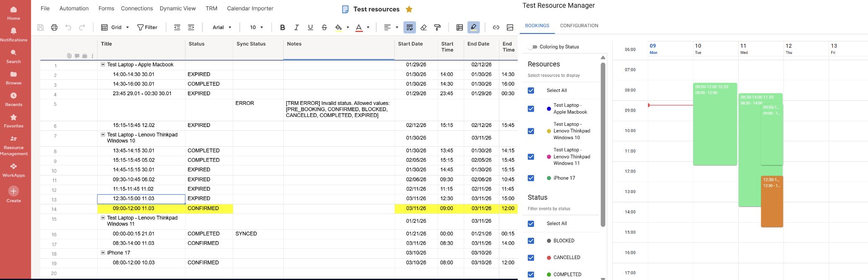Viewport: 868px width, 280px height.
Task: Click the Indent icon in toolbar
Action: [x=191, y=28]
